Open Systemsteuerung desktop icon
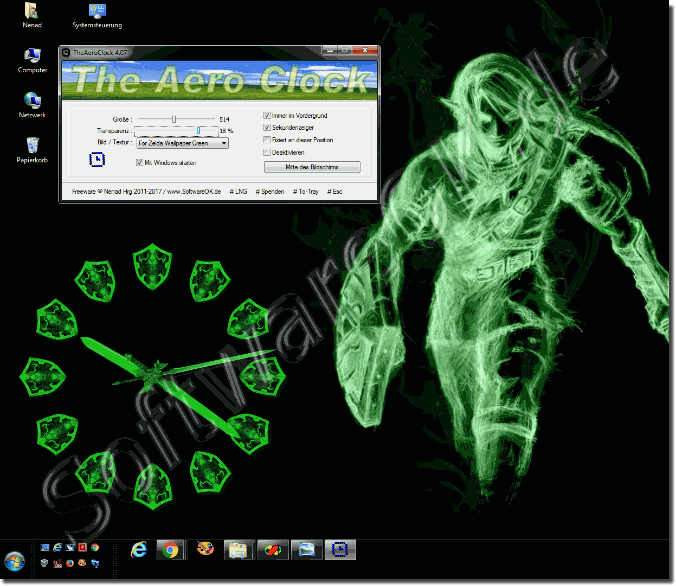 [x=97, y=16]
